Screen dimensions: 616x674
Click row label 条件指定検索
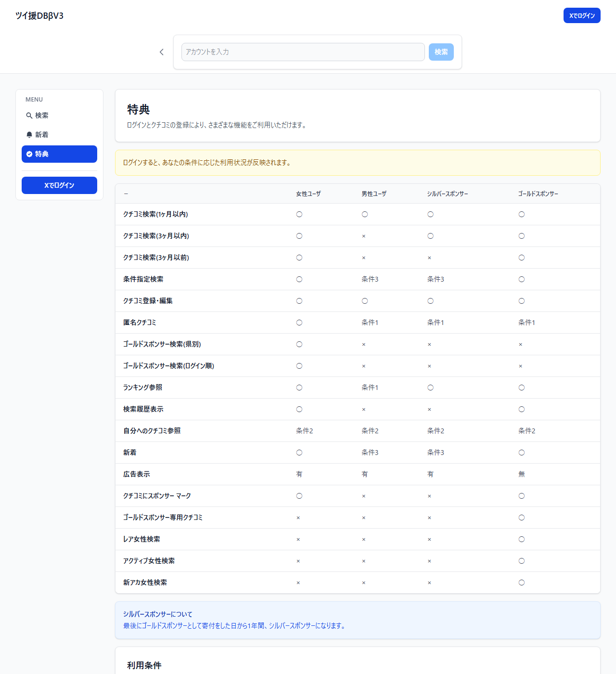pos(143,279)
